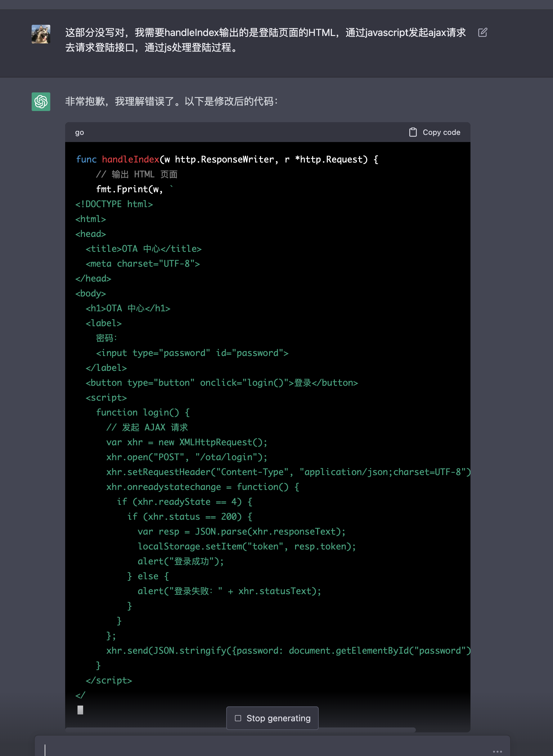The height and width of the screenshot is (756, 553).
Task: Click the edit message pencil icon
Action: (482, 33)
